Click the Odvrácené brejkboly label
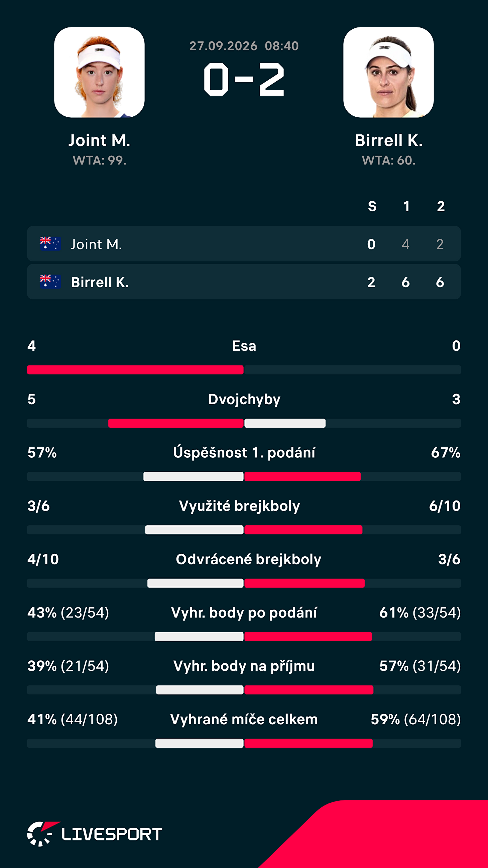488x868 pixels. pos(249,559)
